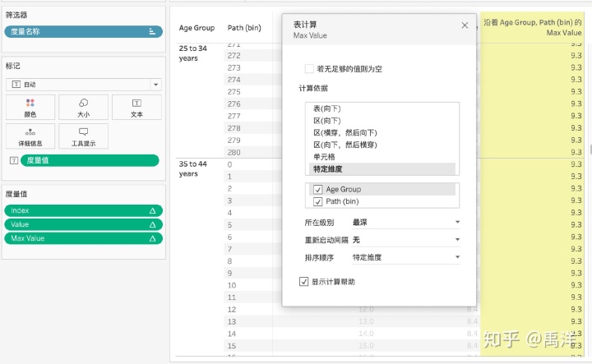The height and width of the screenshot is (364, 592).
Task: Uncheck Age Group dimension checkbox
Action: click(x=317, y=189)
